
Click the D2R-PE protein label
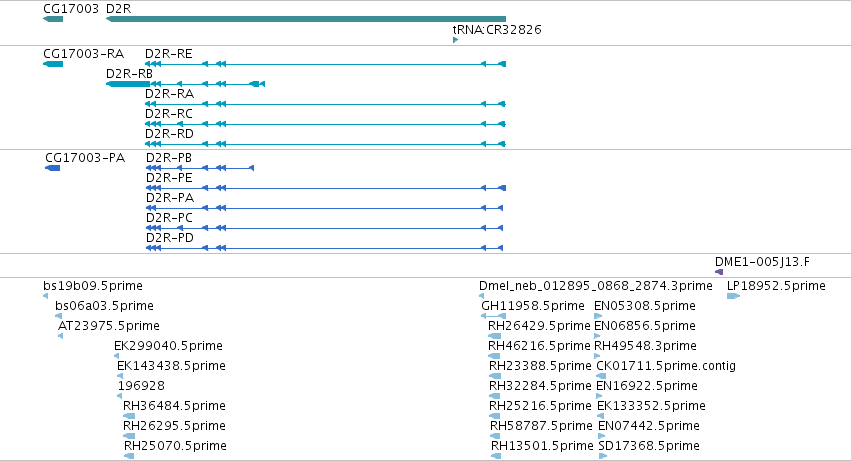click(x=169, y=178)
